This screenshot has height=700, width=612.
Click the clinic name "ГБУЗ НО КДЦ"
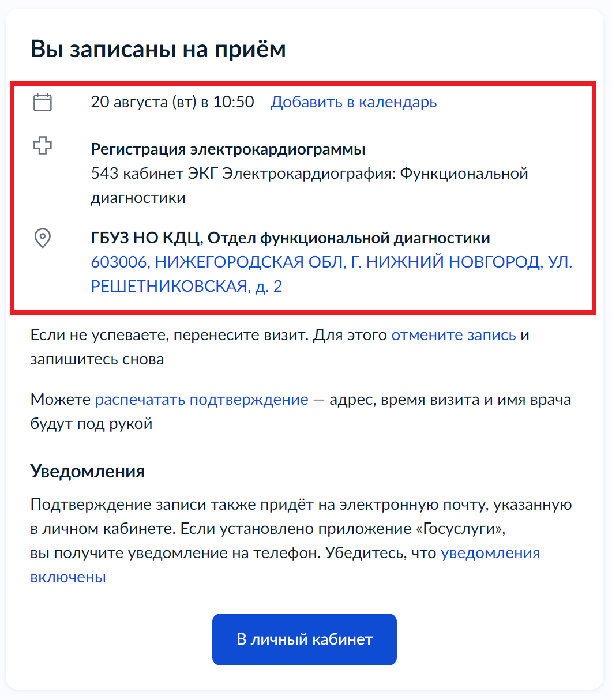click(x=145, y=238)
